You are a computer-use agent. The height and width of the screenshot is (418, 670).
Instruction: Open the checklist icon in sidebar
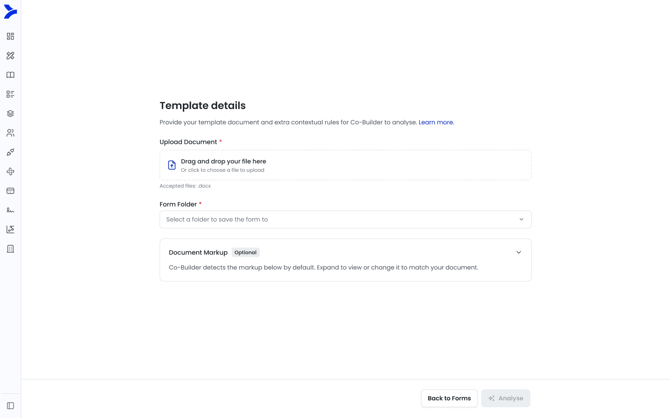pos(10,94)
